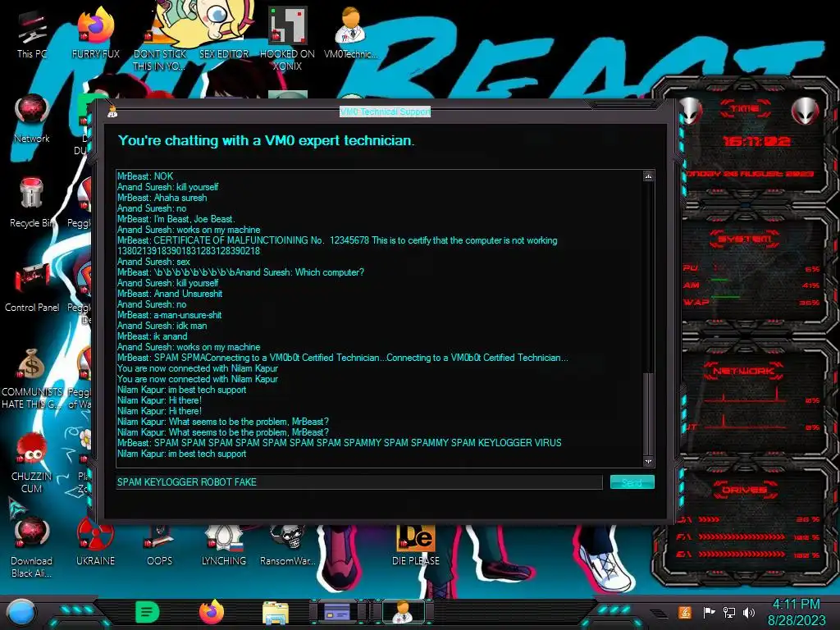Click the 'MrBeast: ik anand' chat line
Screen dimensions: 840x630
click(x=152, y=336)
